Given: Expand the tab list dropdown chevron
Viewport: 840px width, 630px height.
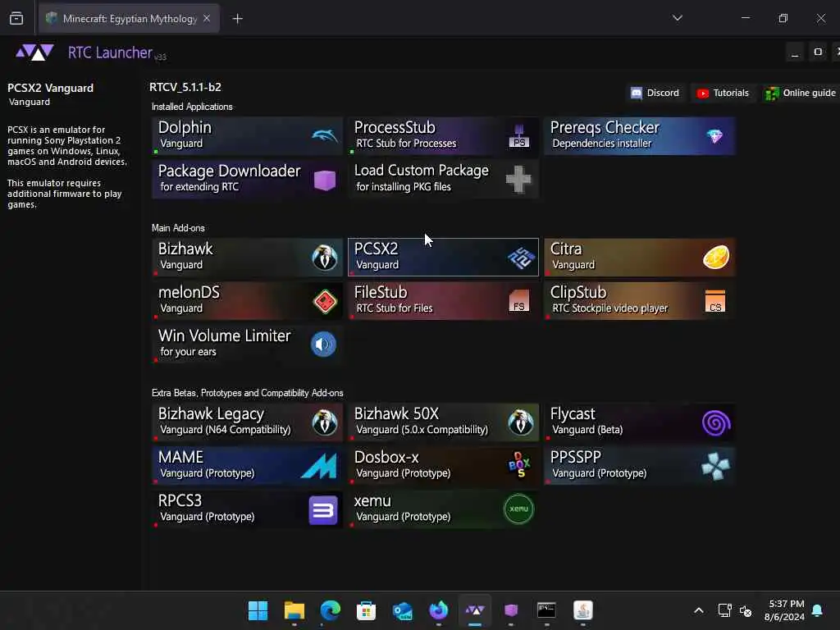Looking at the screenshot, I should (678, 18).
